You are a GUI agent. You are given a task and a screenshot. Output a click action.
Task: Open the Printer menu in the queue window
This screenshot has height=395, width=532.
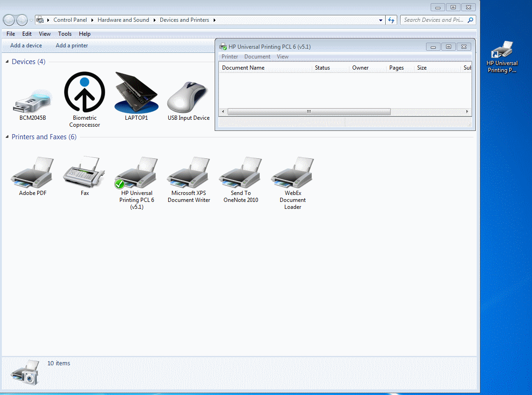point(230,56)
